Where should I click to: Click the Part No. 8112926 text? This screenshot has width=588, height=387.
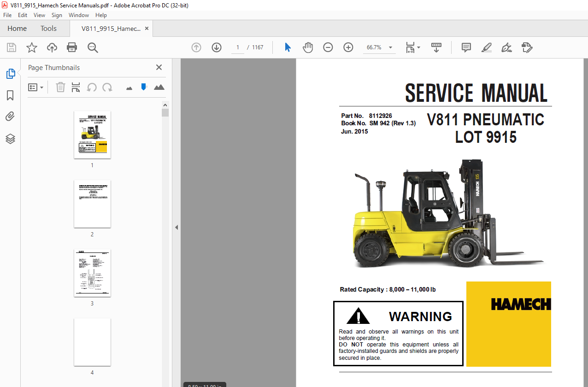pyautogui.click(x=366, y=116)
